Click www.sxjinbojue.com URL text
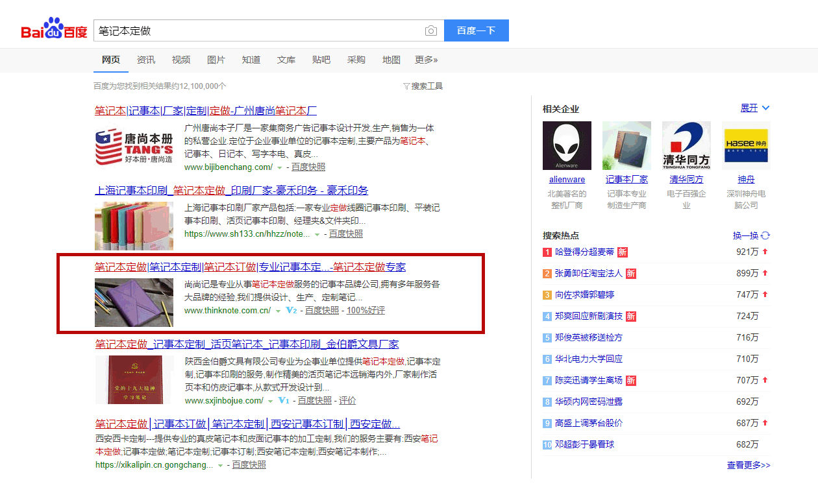Viewport: 818px width, 504px height. (224, 401)
